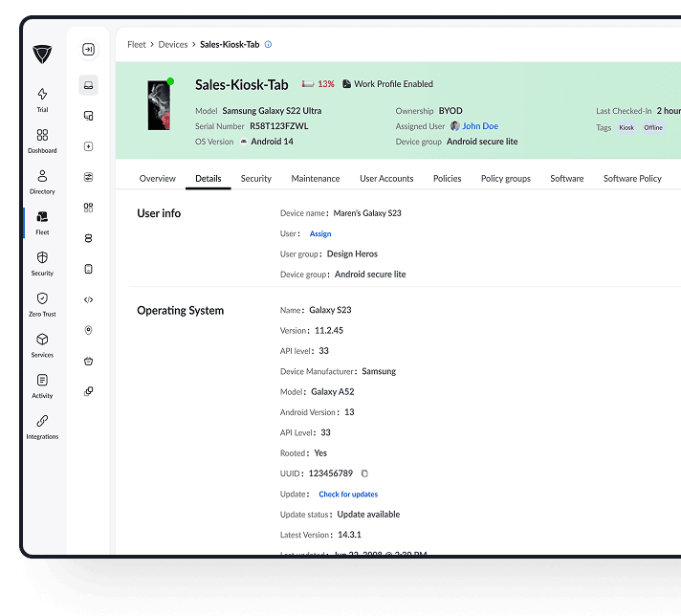Click the Devices breadcrumb link
681x616 pixels.
tap(173, 44)
